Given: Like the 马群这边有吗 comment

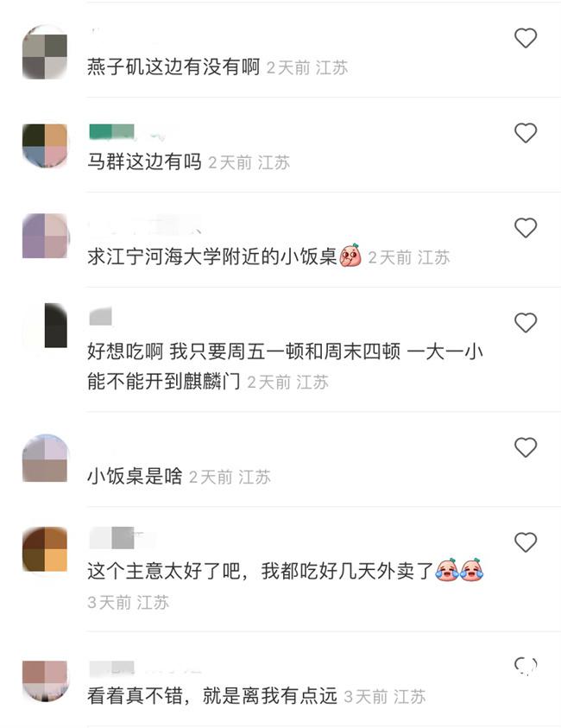Looking at the screenshot, I should [x=526, y=133].
